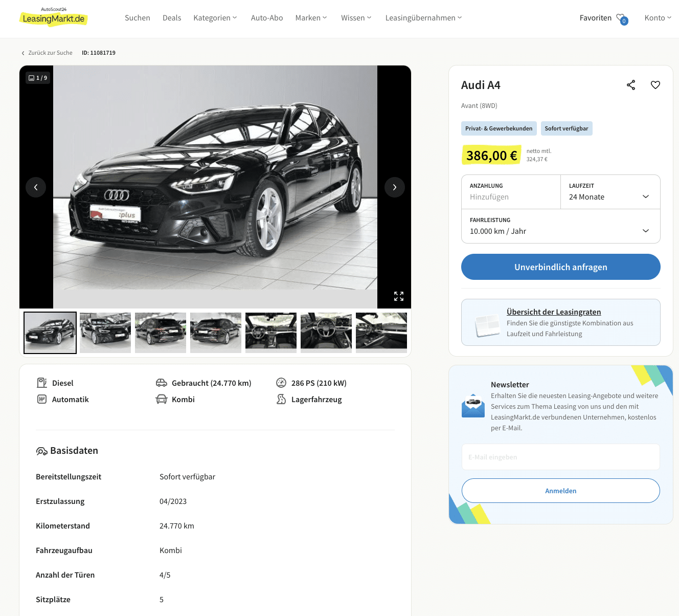Click the Fahrzeugaufbau value Kombi
This screenshot has height=616, width=679.
point(171,551)
